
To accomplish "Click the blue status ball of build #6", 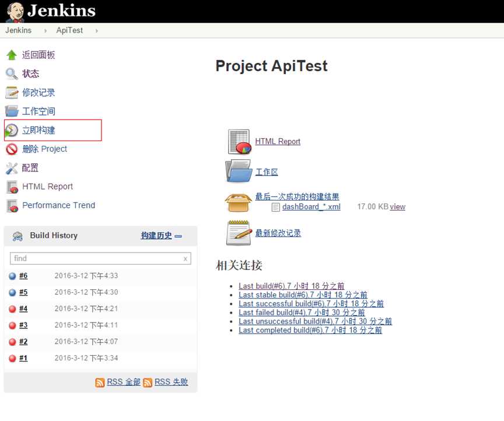I will (x=12, y=276).
